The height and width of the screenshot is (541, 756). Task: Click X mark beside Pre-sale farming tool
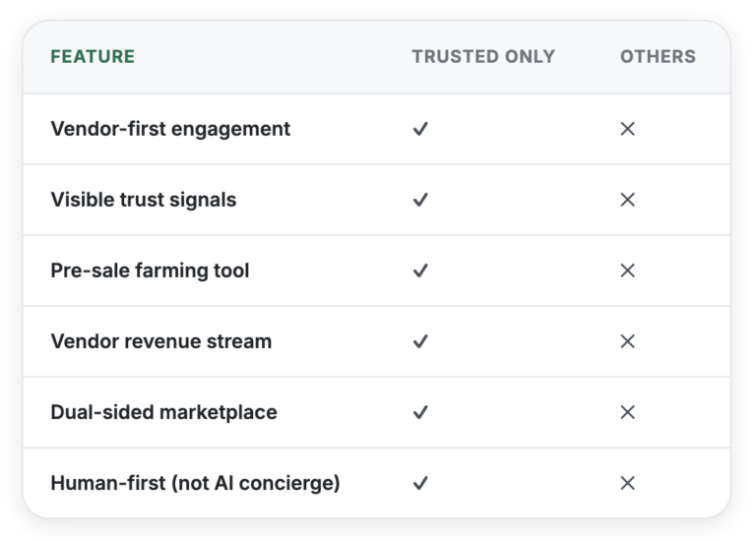[x=627, y=270]
